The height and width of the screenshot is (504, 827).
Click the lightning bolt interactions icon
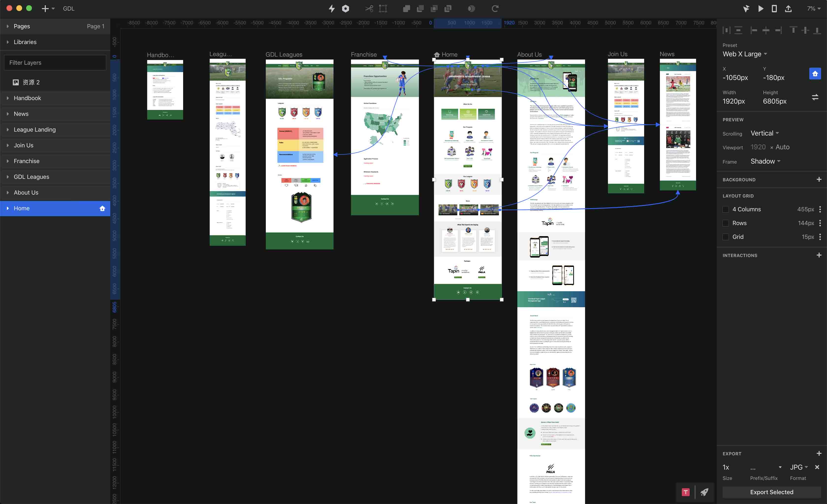[332, 8]
